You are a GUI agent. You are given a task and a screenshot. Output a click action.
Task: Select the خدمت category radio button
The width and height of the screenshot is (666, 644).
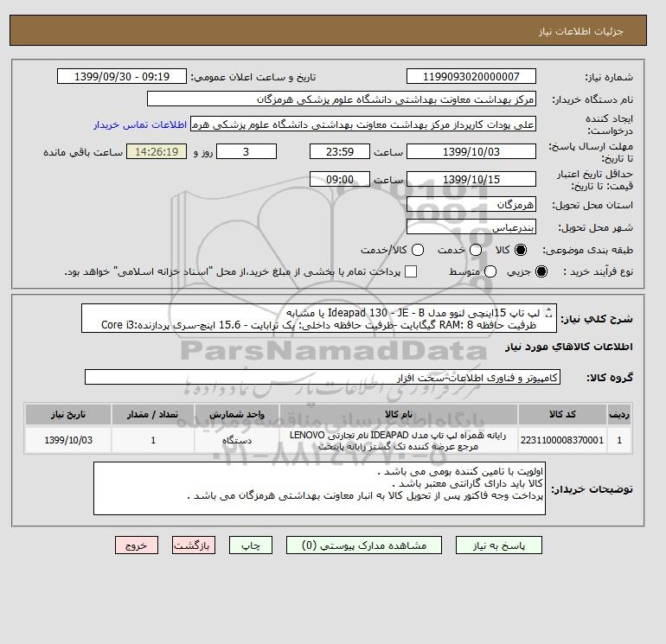476,250
